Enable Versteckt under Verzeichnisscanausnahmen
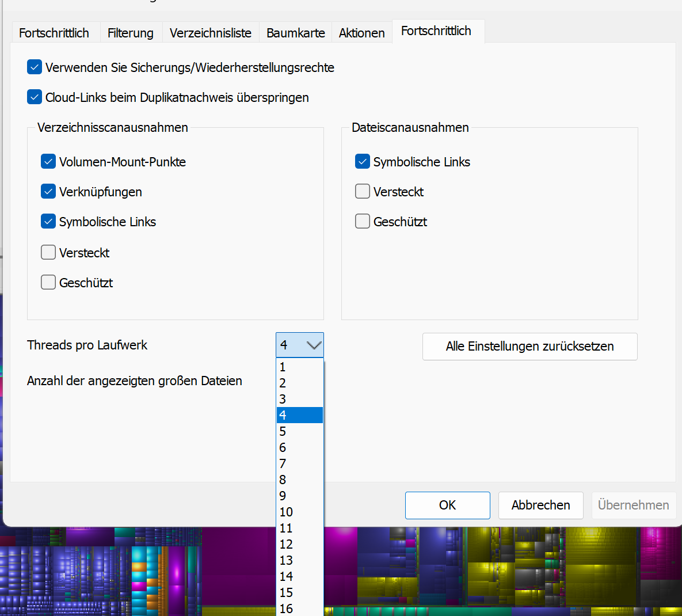This screenshot has height=616, width=682. pyautogui.click(x=48, y=252)
